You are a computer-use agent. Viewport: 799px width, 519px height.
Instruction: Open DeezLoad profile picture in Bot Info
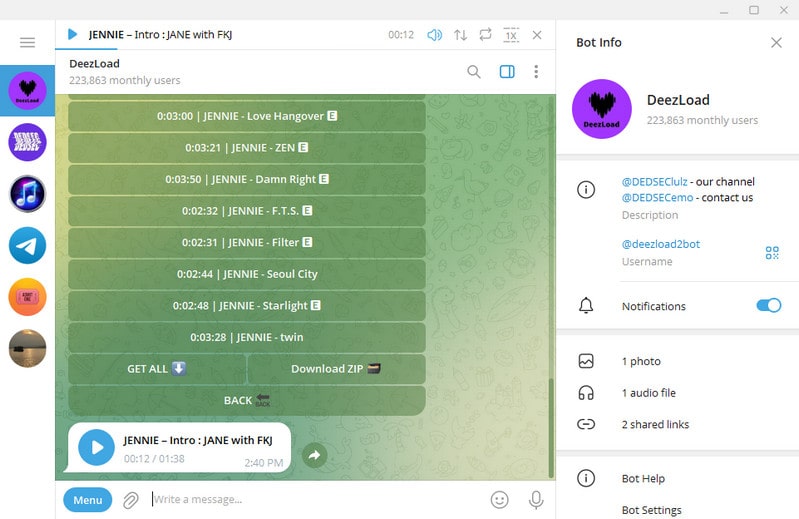tap(602, 109)
